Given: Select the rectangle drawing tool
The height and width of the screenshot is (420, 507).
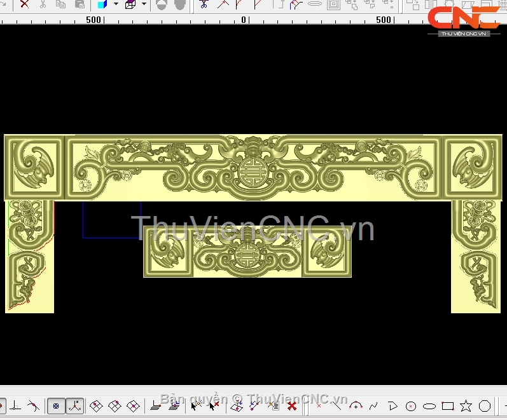Looking at the screenshot, I should 448,405.
